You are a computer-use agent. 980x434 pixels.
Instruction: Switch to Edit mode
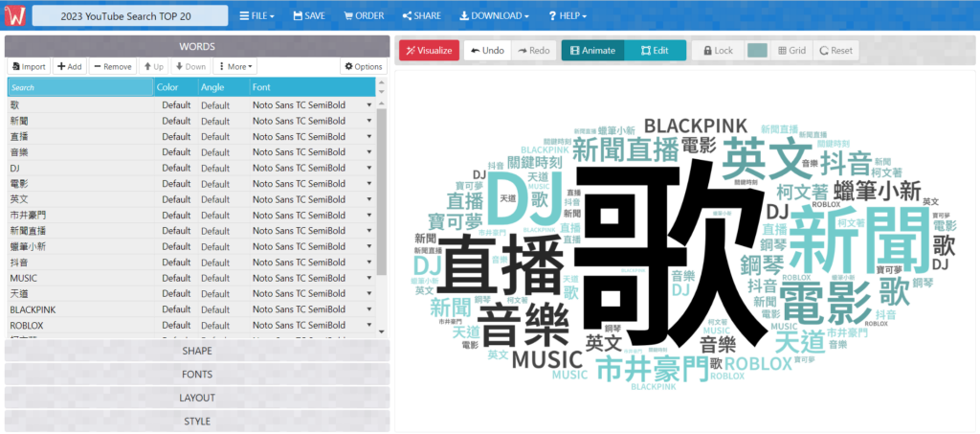tap(655, 51)
